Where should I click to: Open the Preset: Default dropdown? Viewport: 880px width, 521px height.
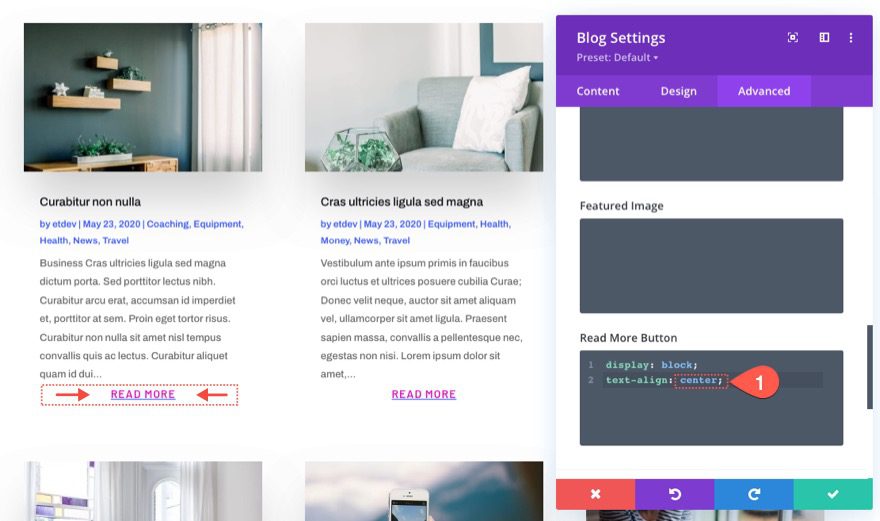coord(617,57)
